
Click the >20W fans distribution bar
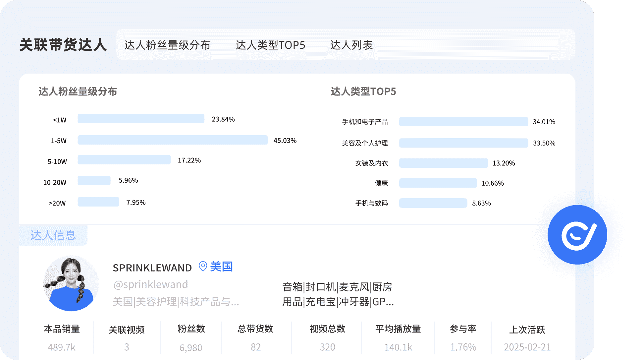click(x=98, y=202)
